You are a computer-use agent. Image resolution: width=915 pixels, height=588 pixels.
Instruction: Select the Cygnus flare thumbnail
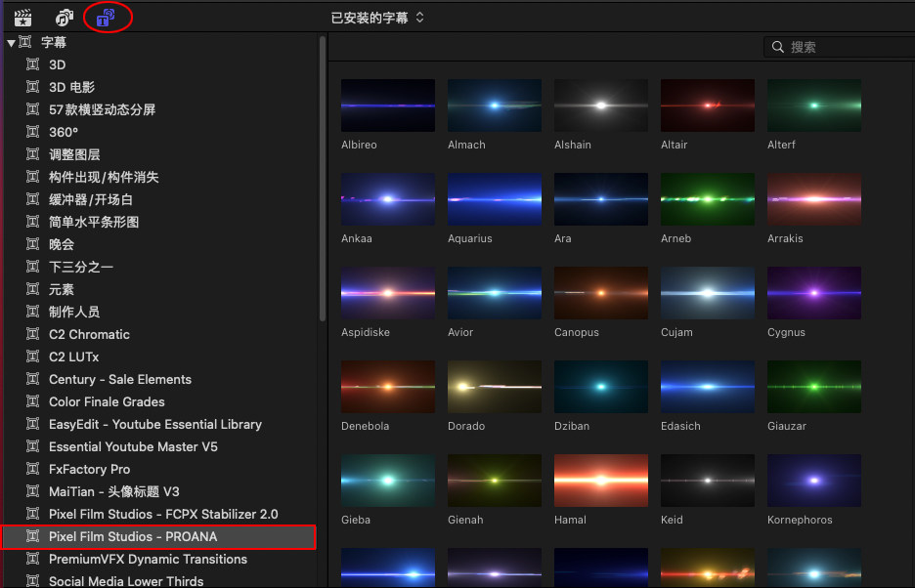(x=814, y=293)
